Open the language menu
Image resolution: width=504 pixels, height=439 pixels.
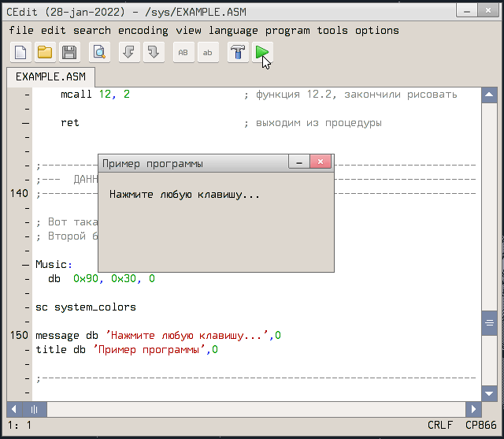click(233, 31)
